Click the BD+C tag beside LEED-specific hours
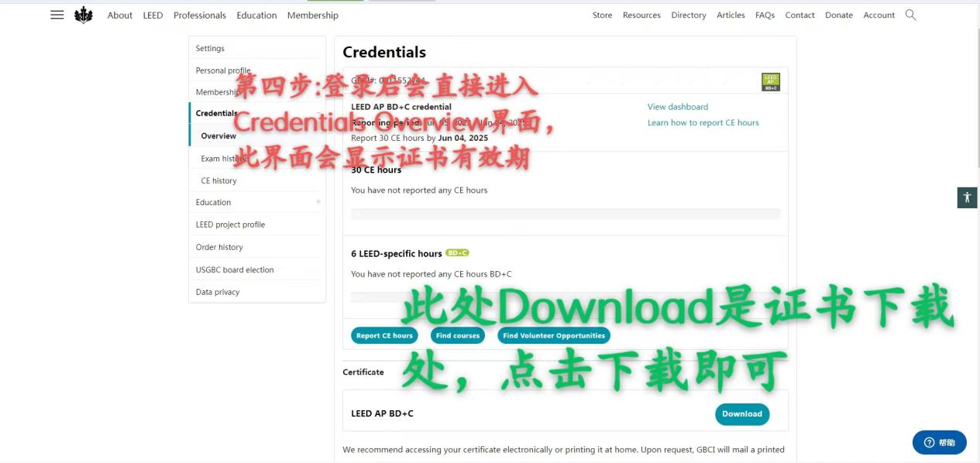This screenshot has width=980, height=463. point(457,252)
